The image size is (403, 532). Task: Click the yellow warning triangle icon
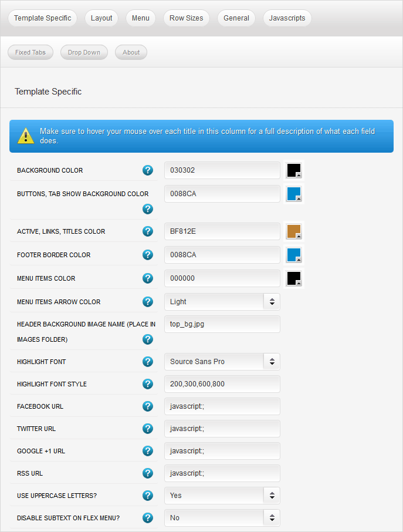[x=26, y=136]
